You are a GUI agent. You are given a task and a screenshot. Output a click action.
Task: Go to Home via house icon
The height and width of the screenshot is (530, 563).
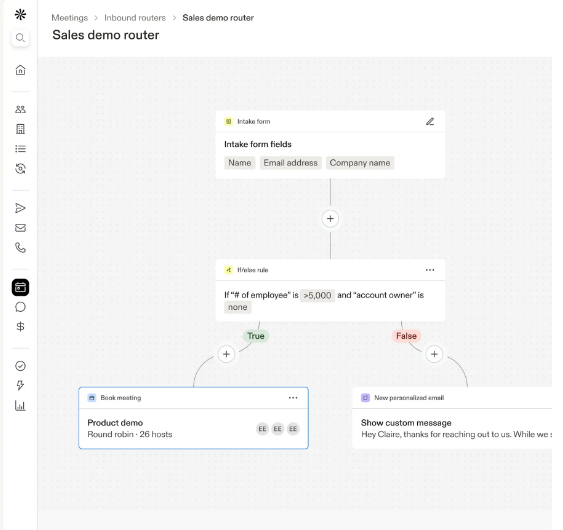click(x=20, y=70)
